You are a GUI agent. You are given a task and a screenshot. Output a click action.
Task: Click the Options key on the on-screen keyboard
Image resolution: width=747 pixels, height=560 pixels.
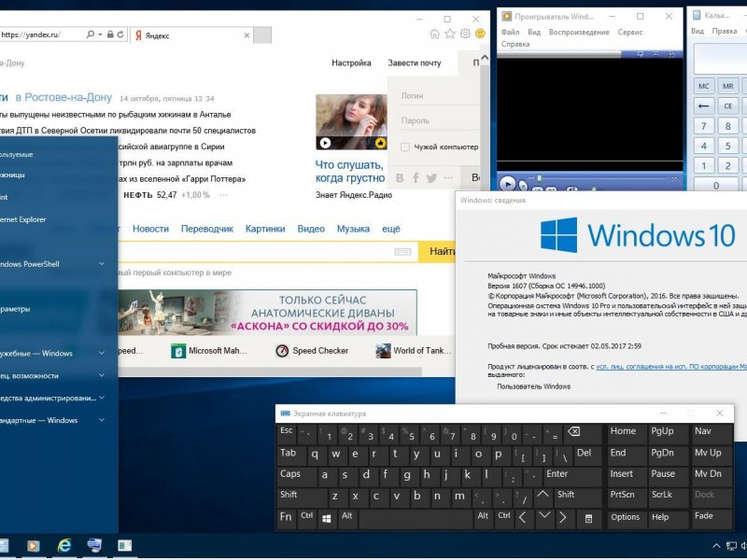[x=625, y=517]
